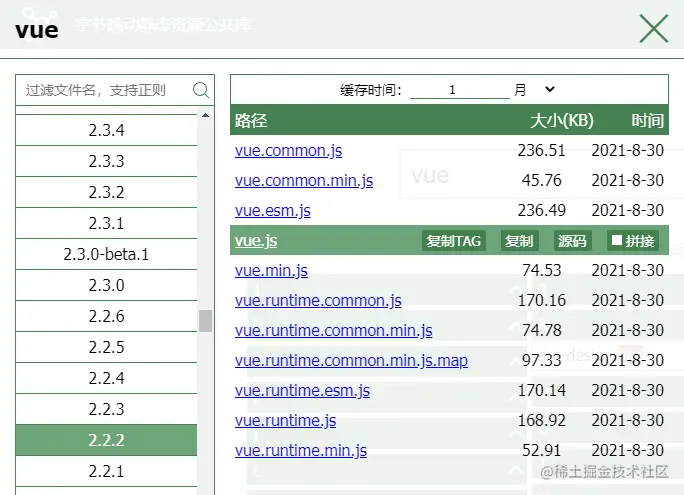The height and width of the screenshot is (495, 684).
Task: Click the version list scrollbar thumb
Action: (x=205, y=321)
